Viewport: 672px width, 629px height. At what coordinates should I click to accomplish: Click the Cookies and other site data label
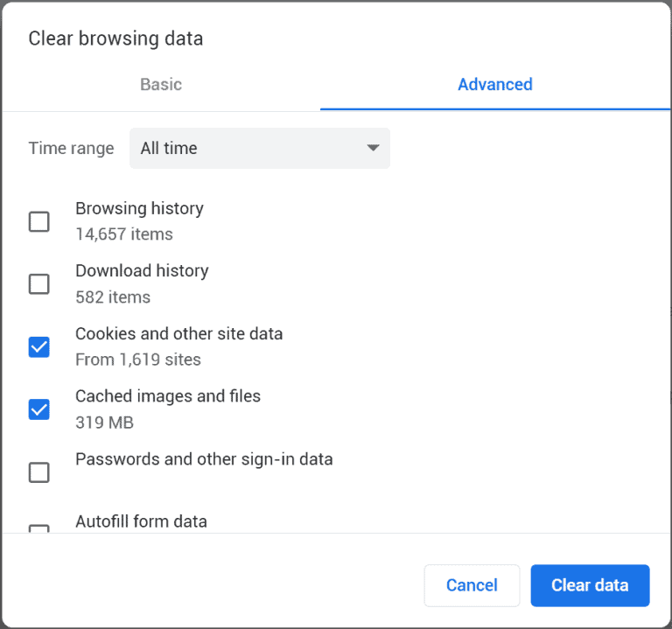click(178, 333)
